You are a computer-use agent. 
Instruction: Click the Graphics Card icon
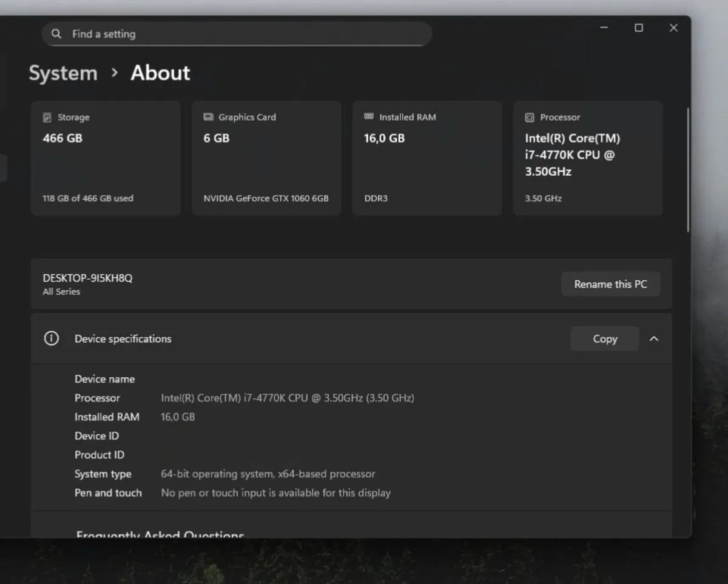click(208, 117)
